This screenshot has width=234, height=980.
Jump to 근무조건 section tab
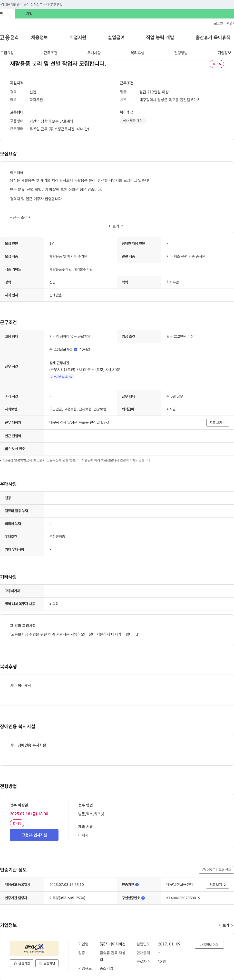(x=50, y=53)
